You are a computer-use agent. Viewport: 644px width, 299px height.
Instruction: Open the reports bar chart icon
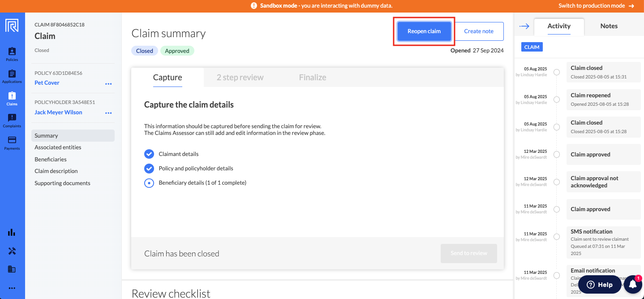point(12,232)
